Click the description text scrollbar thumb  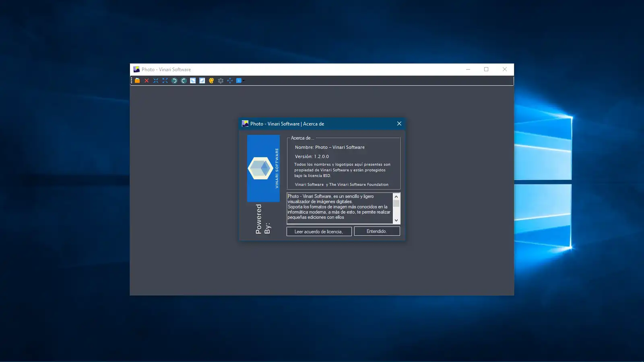coord(396,204)
